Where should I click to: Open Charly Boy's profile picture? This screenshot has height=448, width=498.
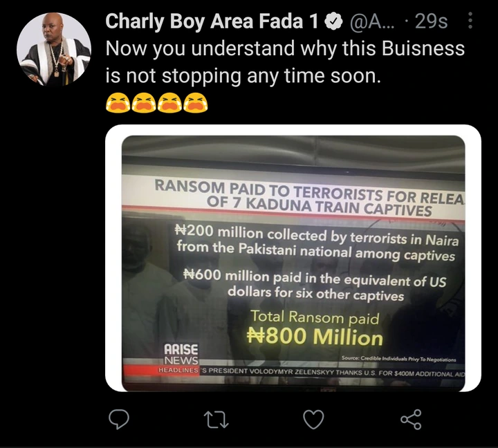(54, 50)
